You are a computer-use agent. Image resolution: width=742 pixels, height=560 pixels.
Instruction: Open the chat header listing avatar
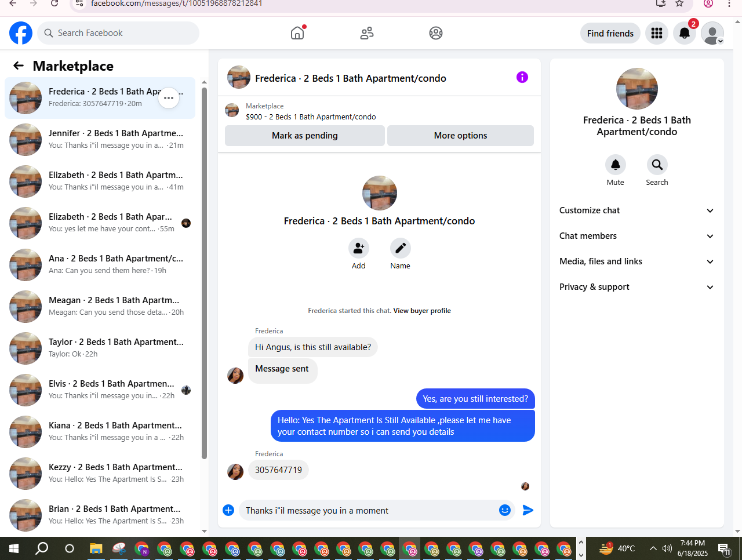[x=239, y=77]
